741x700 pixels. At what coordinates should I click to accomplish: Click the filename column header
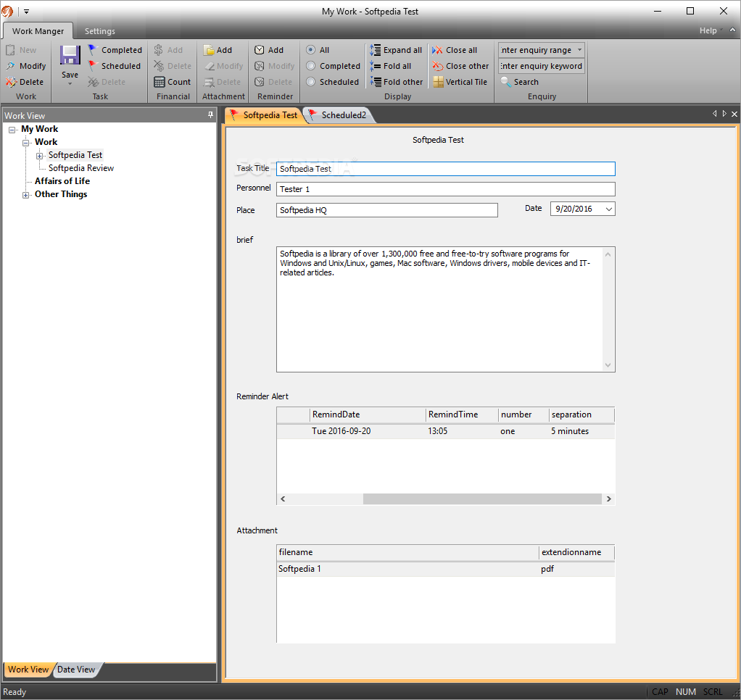407,552
